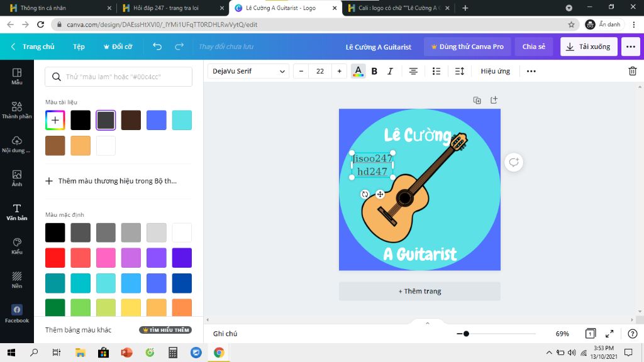Click the 69% zoom level
Screen dimensions: 644x362
point(562,334)
